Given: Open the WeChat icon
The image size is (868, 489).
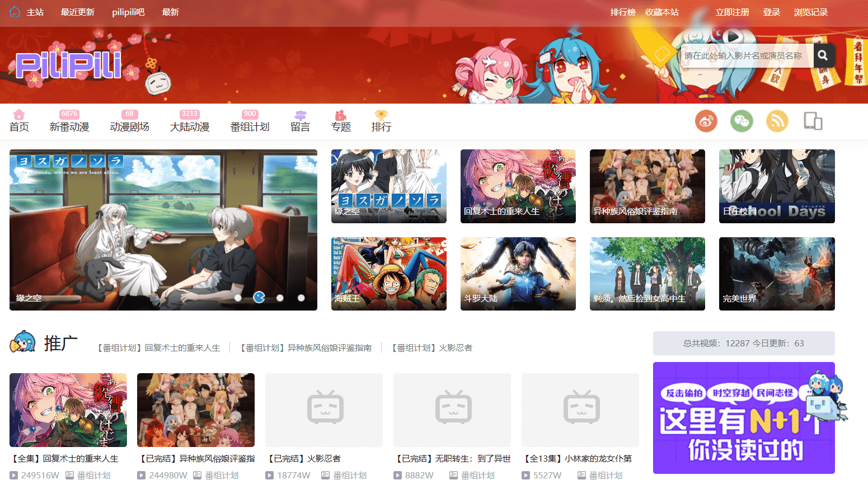Looking at the screenshot, I should pyautogui.click(x=742, y=121).
